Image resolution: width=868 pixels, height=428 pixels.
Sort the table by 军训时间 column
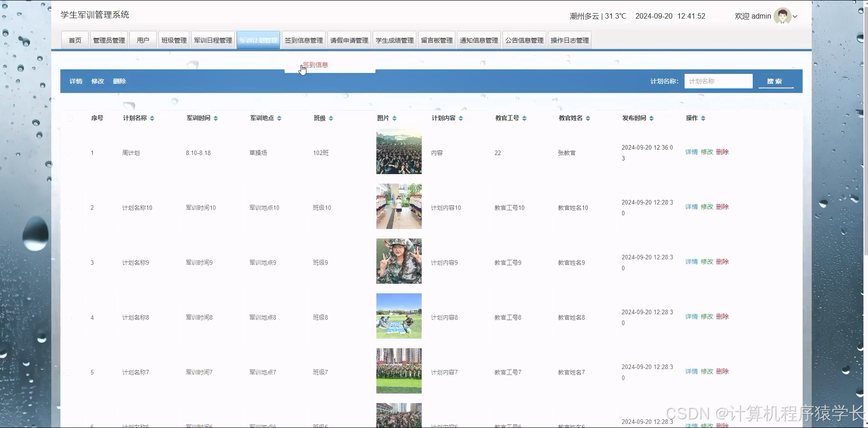(x=216, y=118)
